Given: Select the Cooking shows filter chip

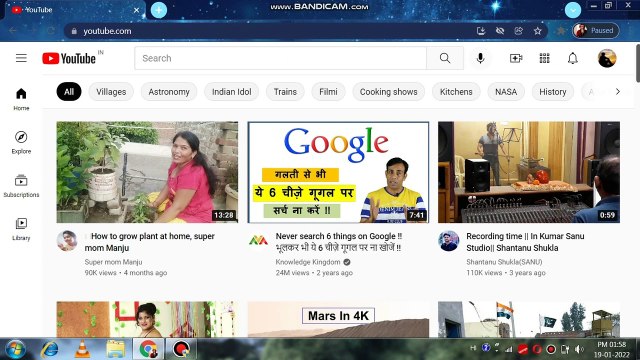Looking at the screenshot, I should pyautogui.click(x=389, y=92).
